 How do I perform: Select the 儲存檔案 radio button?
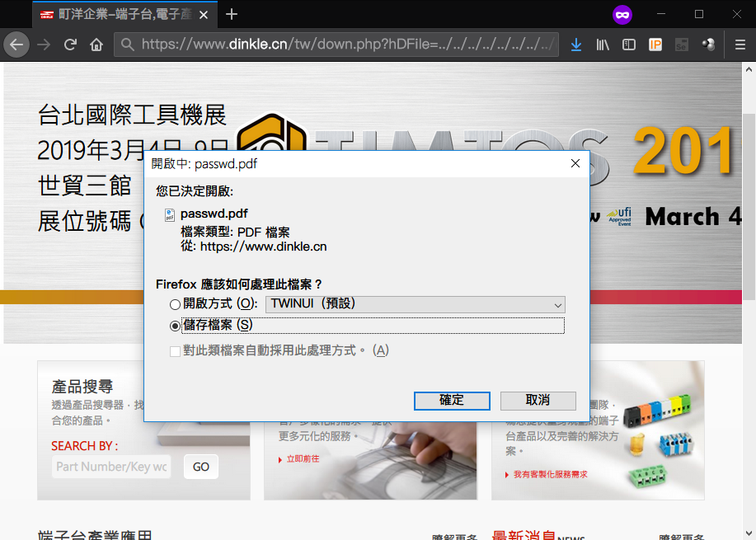pyautogui.click(x=175, y=326)
